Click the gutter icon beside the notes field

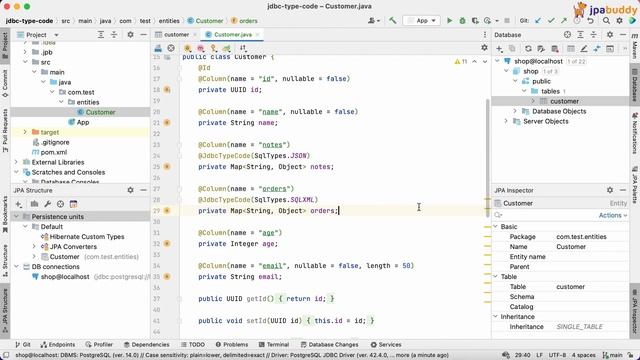tap(167, 167)
